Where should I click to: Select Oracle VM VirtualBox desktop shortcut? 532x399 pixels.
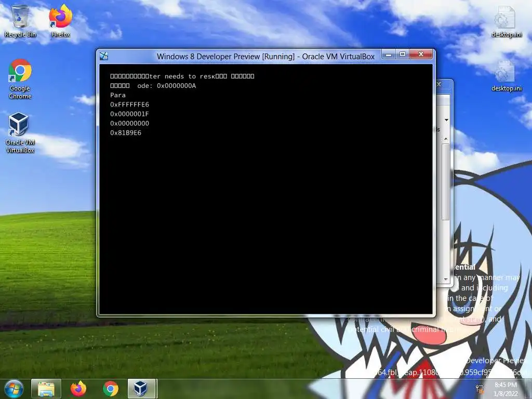point(20,133)
